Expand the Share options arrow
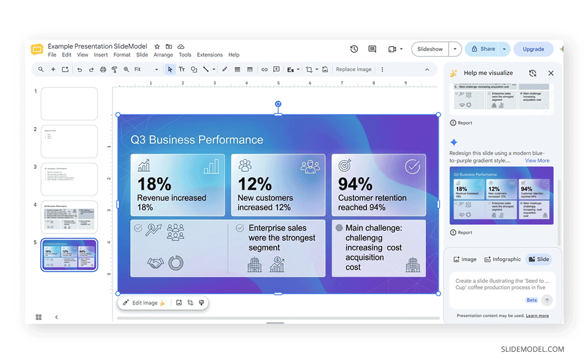Screen dimensions: 588x364 (x=505, y=49)
